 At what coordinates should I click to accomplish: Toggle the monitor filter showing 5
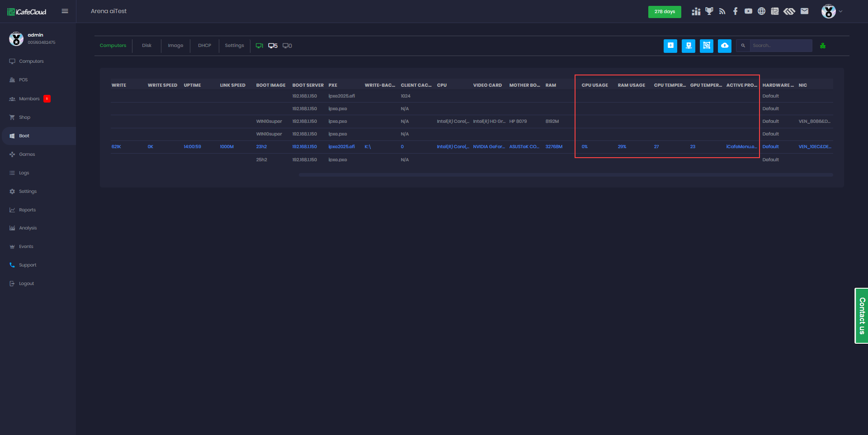click(272, 45)
